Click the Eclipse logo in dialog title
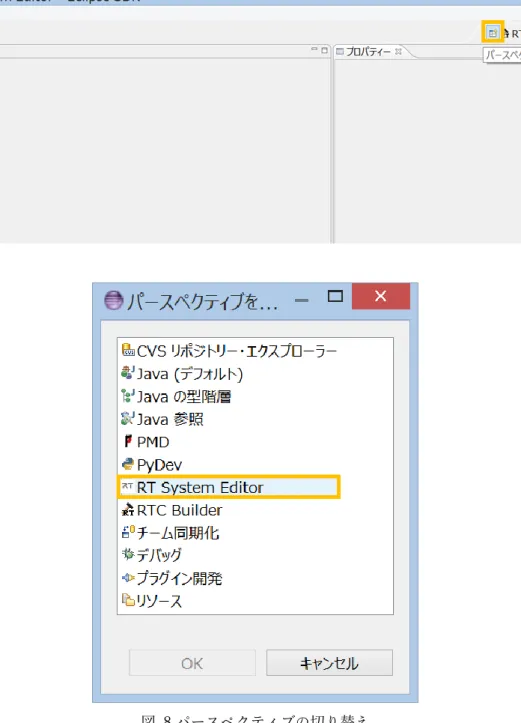 pyautogui.click(x=114, y=300)
